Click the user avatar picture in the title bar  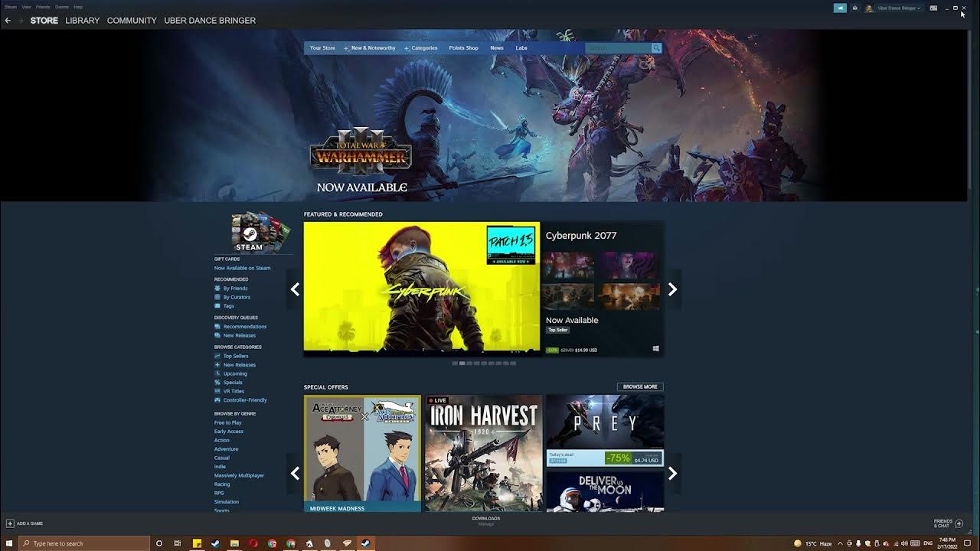[x=869, y=8]
